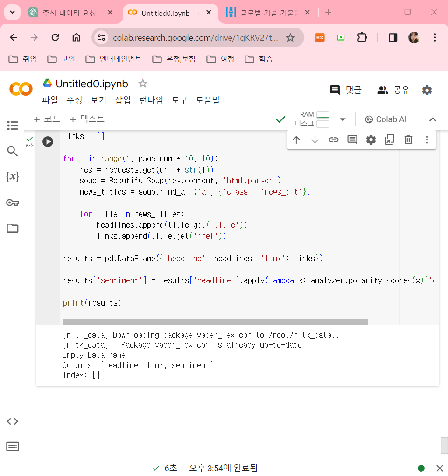Open the 보기 menu
Viewport: 448px width, 476px height.
(98, 100)
